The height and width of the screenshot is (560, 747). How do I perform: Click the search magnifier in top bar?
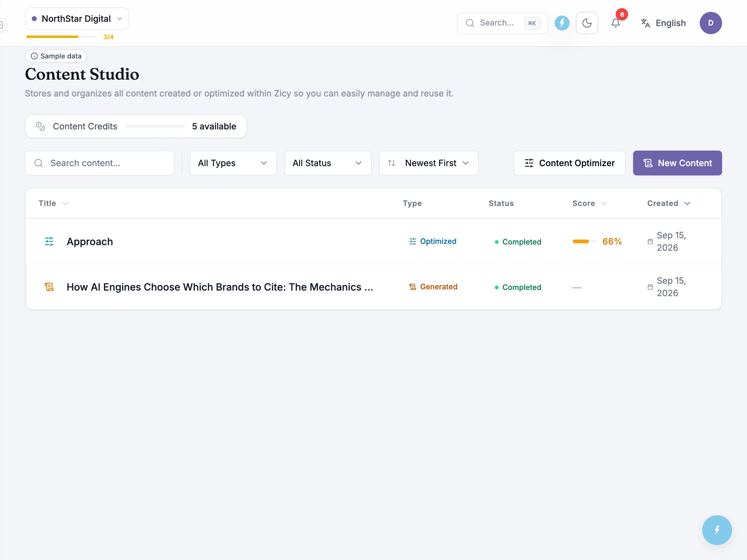(x=470, y=23)
